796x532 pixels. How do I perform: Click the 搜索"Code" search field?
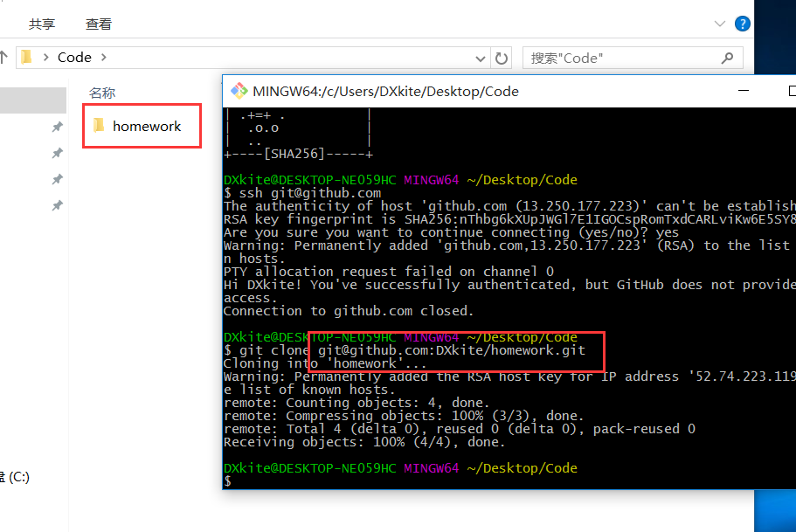coord(620,59)
